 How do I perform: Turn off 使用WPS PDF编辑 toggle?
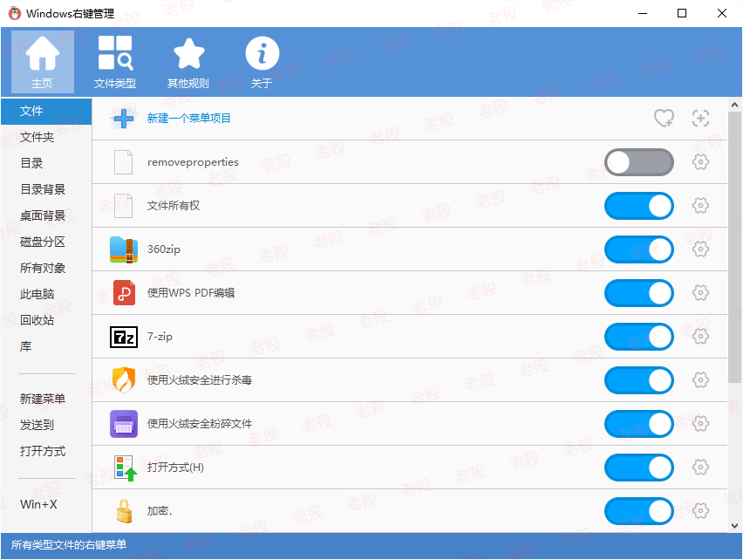(638, 293)
